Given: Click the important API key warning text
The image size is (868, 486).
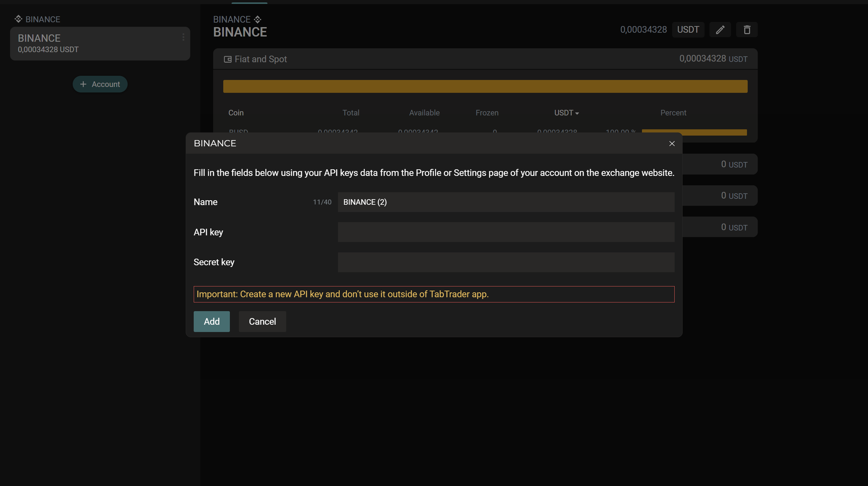Looking at the screenshot, I should (x=343, y=294).
